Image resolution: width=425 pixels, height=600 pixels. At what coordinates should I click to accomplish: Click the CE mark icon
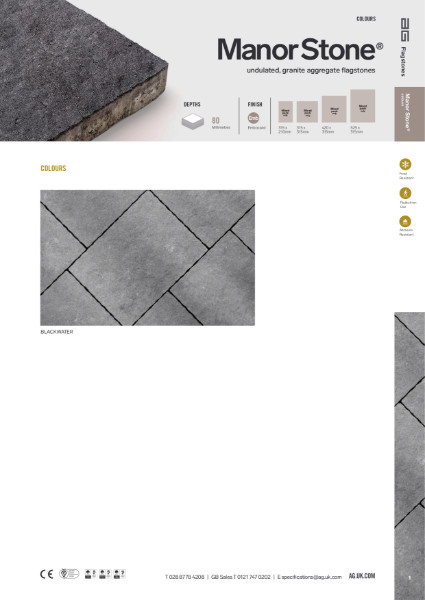pyautogui.click(x=47, y=574)
